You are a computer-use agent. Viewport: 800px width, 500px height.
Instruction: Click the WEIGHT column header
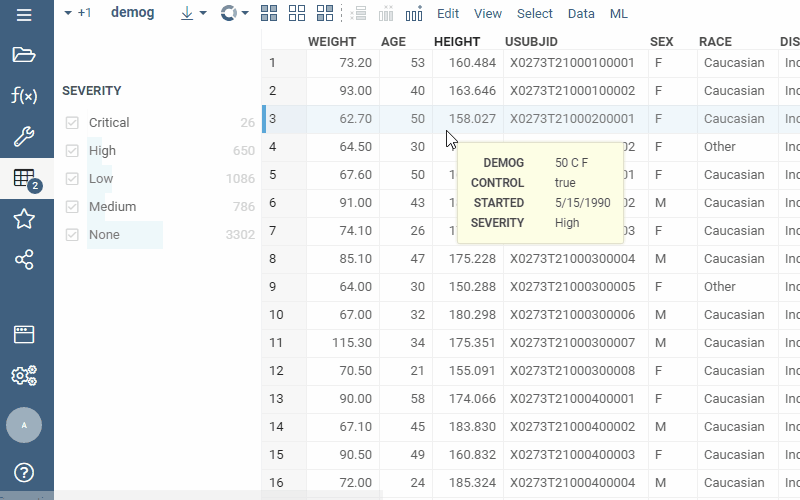pos(332,42)
